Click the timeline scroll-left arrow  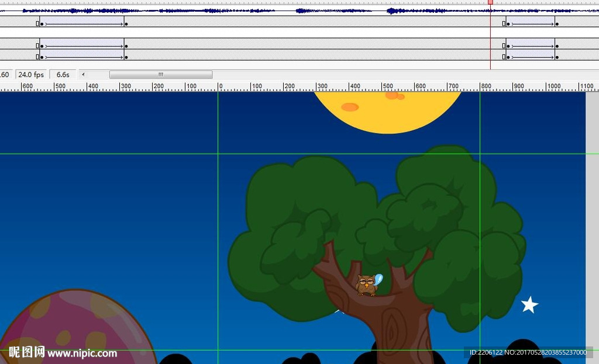tap(83, 74)
